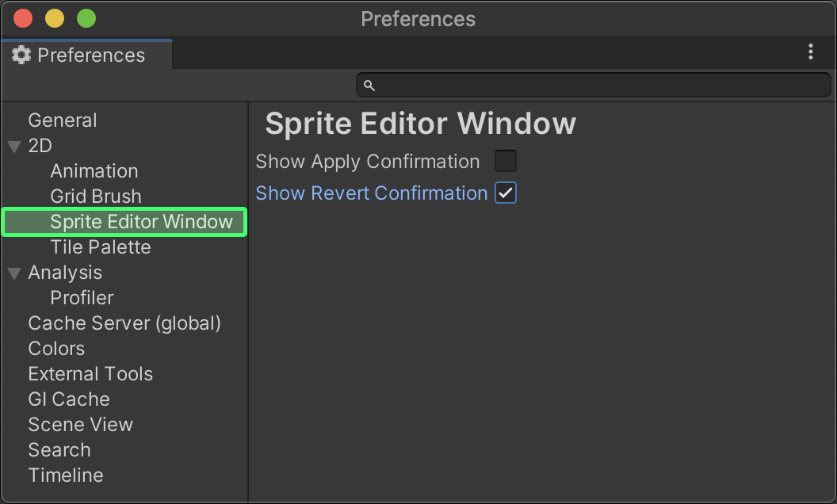Open the Colors preferences
Screen dimensions: 837x504
[x=56, y=349]
